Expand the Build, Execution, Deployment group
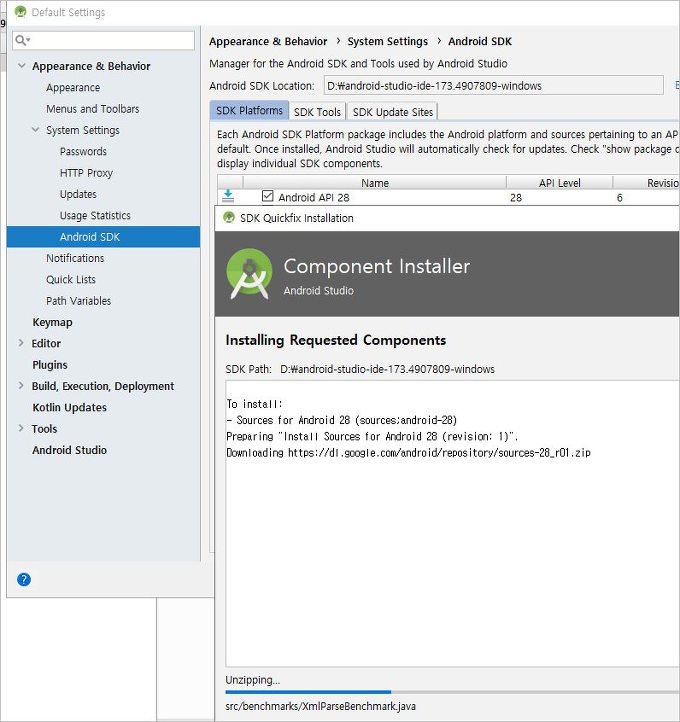The width and height of the screenshot is (680, 722). pos(22,386)
